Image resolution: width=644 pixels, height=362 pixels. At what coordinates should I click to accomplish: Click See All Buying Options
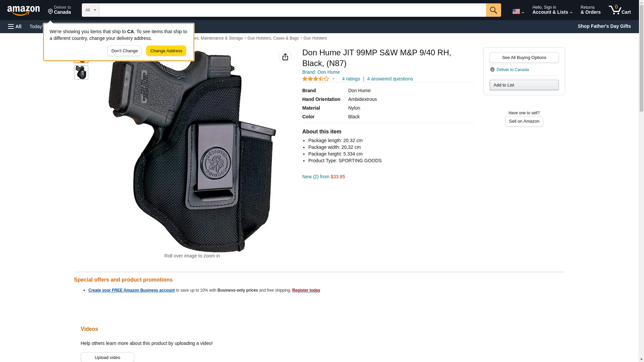[524, 57]
